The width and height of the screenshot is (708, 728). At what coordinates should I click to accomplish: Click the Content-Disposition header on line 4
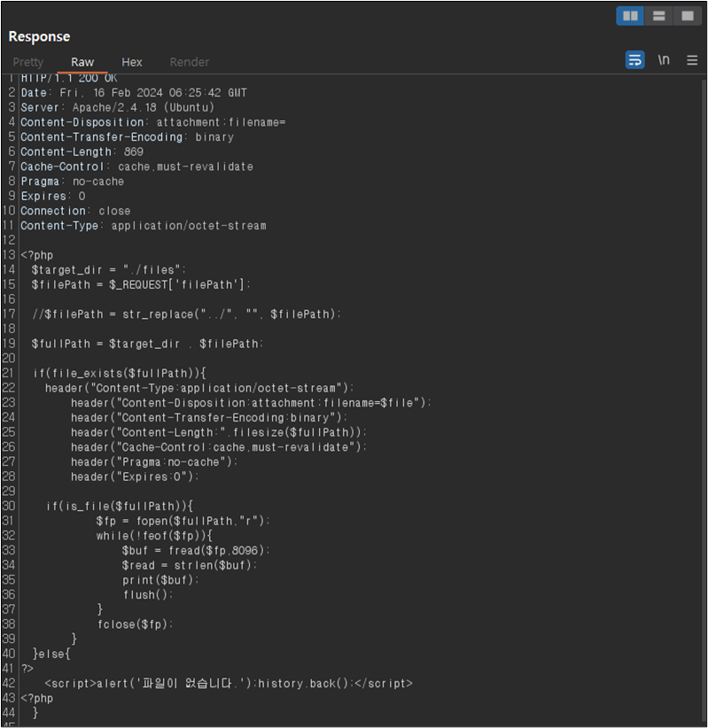(x=152, y=122)
